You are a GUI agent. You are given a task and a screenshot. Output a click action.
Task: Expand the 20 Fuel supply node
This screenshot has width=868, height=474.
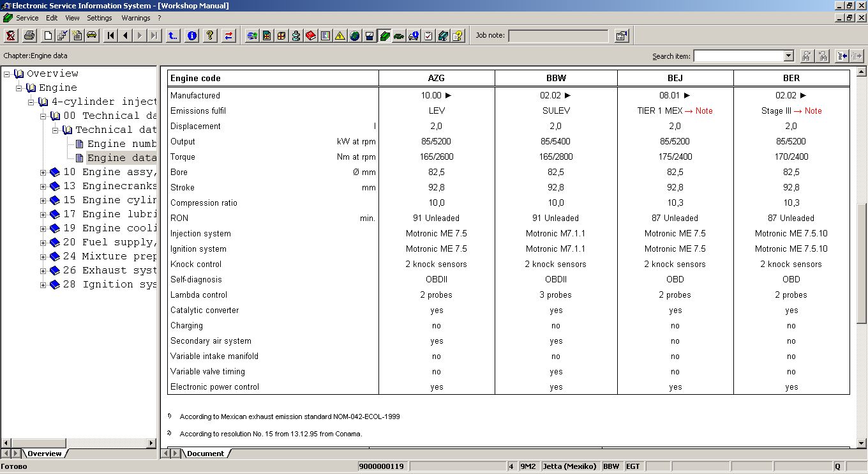pos(43,243)
